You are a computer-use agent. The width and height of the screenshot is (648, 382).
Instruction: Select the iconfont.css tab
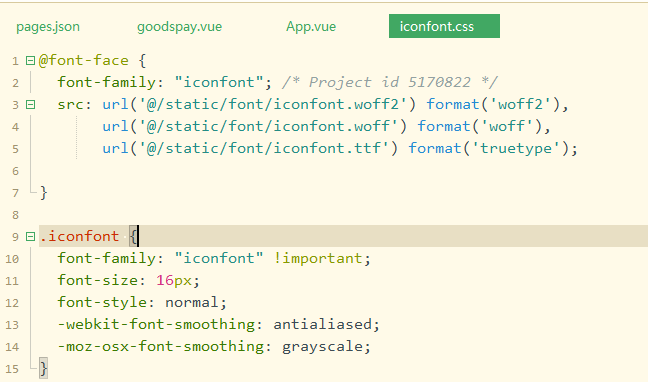[444, 26]
